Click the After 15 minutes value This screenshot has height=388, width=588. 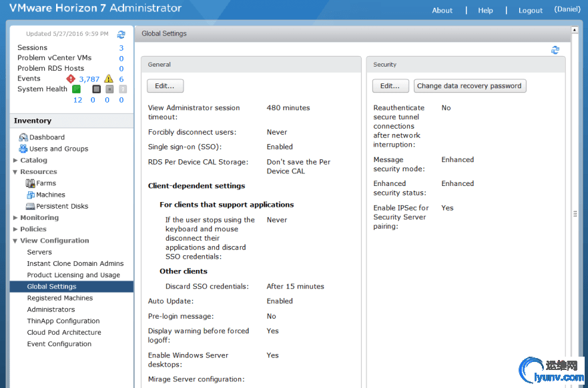click(x=295, y=287)
